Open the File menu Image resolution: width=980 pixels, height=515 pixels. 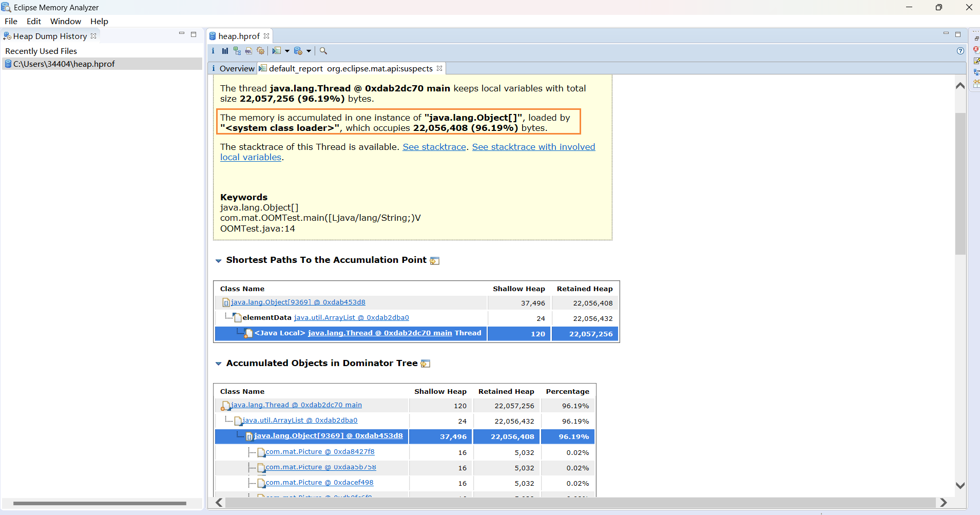[x=11, y=21]
